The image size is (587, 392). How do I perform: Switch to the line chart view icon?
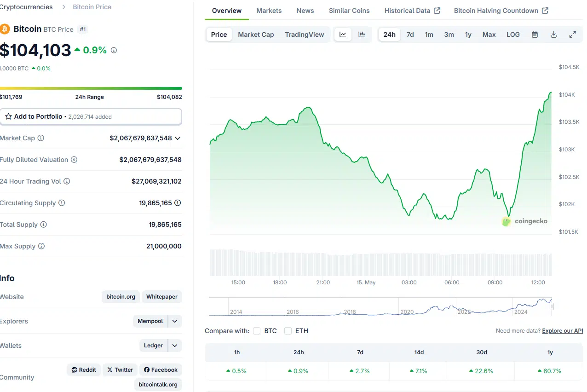click(343, 35)
